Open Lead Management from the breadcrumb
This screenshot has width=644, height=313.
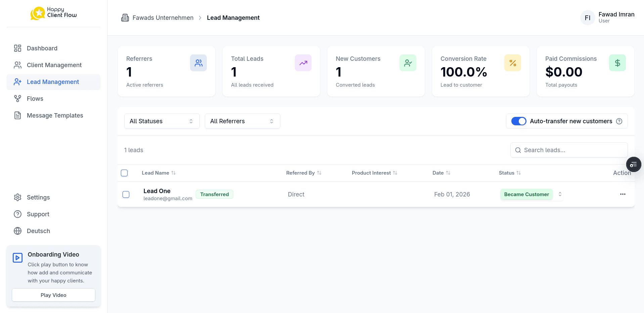[x=233, y=17]
